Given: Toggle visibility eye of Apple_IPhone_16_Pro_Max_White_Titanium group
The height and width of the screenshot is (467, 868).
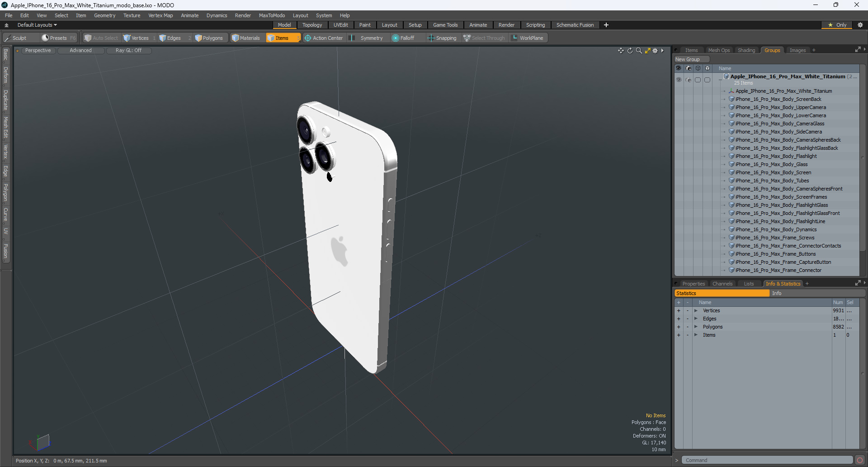Looking at the screenshot, I should (679, 80).
